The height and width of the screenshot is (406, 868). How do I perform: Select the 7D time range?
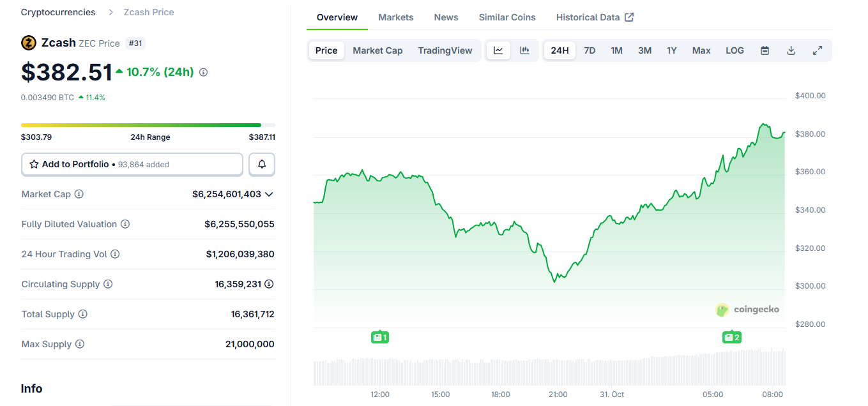point(589,50)
